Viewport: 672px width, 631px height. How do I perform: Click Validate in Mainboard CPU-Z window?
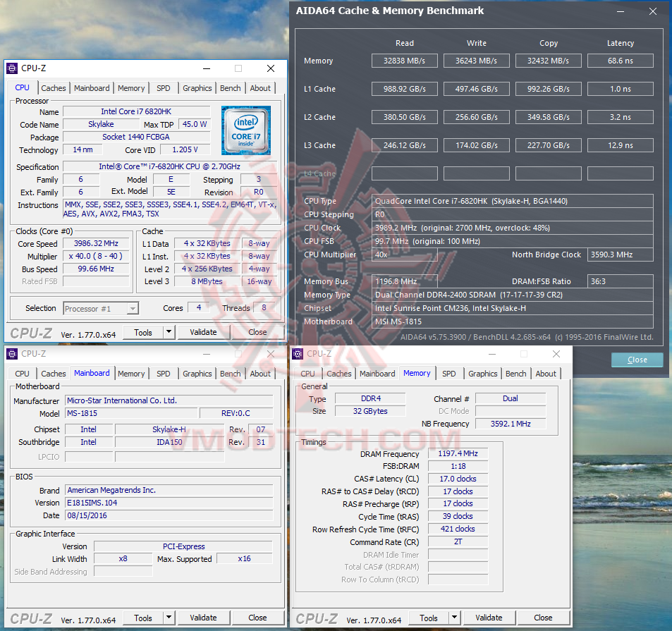tap(203, 618)
